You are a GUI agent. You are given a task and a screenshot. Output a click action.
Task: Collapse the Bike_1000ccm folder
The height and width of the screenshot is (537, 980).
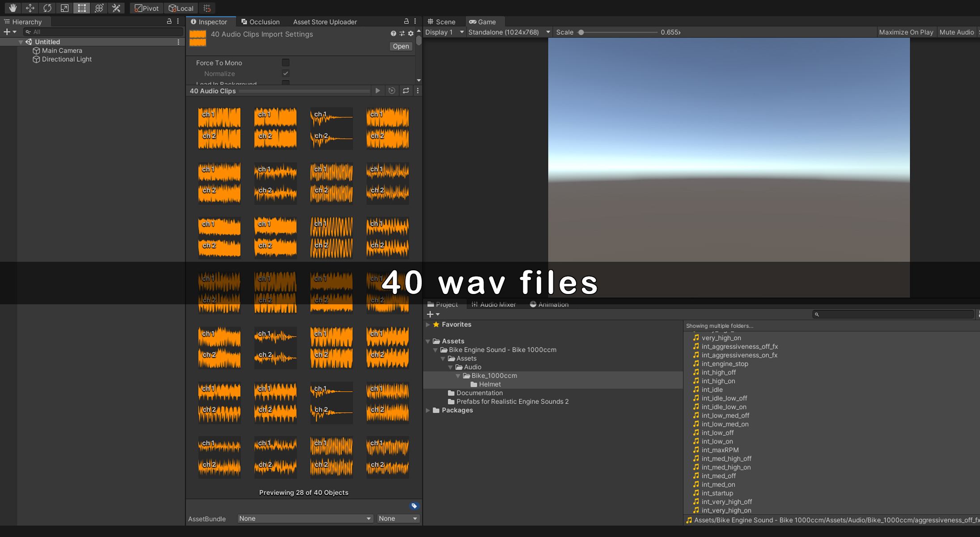pyautogui.click(x=458, y=376)
